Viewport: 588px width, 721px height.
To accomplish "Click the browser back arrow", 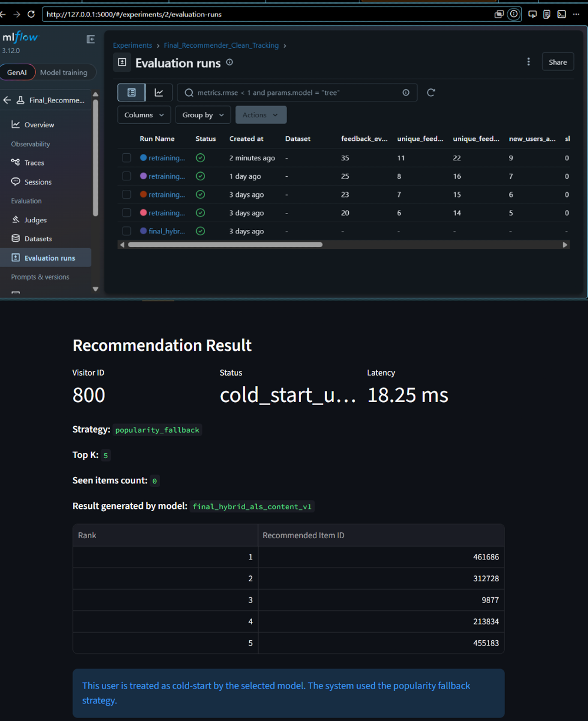I will pos(2,14).
